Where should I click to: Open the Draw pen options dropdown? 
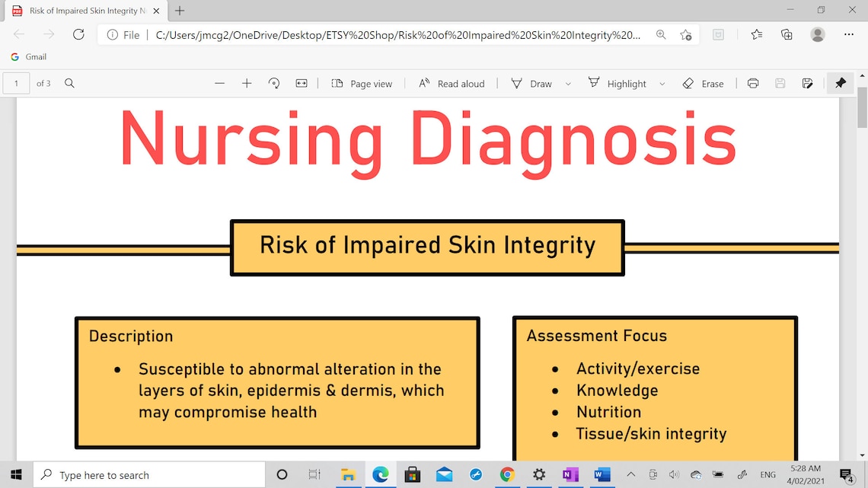566,83
